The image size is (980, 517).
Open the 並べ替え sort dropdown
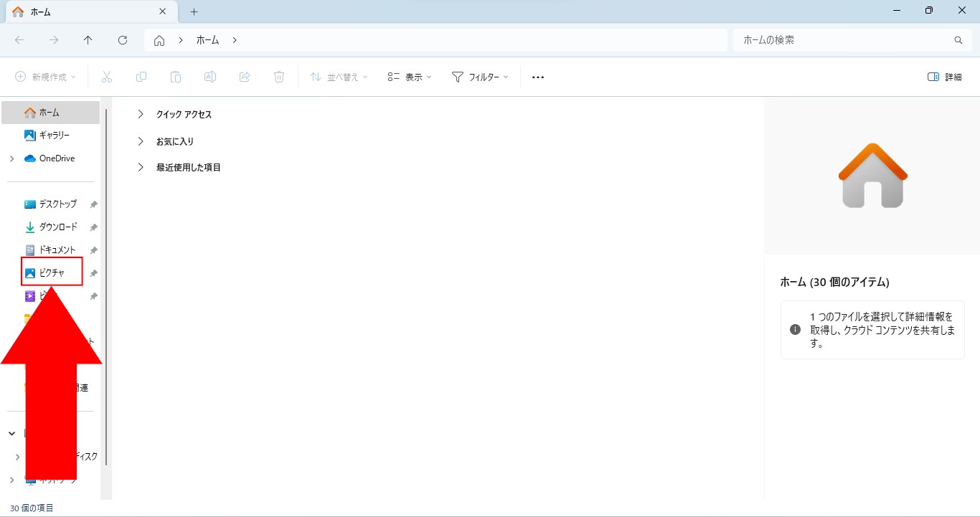pyautogui.click(x=338, y=77)
